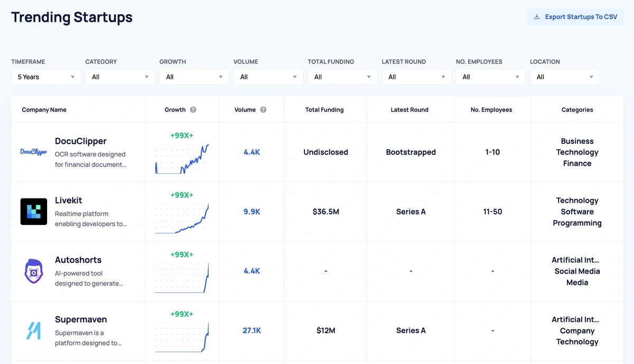Click Autoshorts' AI-powered tool description
The width and height of the screenshot is (634, 364).
(89, 278)
